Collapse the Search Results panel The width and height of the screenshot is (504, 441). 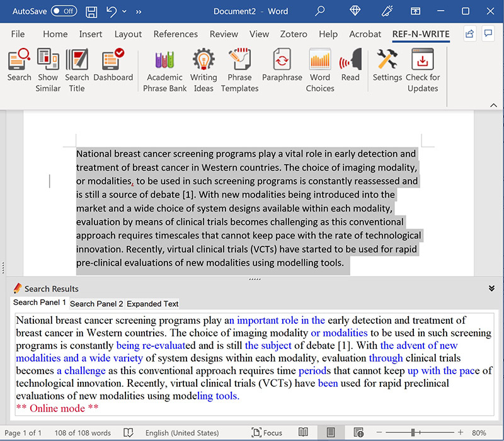pos(491,288)
